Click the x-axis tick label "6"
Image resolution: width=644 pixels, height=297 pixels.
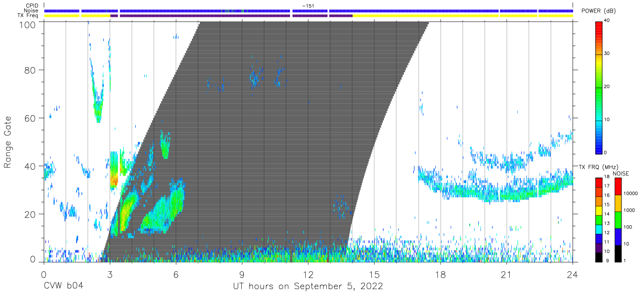176,273
